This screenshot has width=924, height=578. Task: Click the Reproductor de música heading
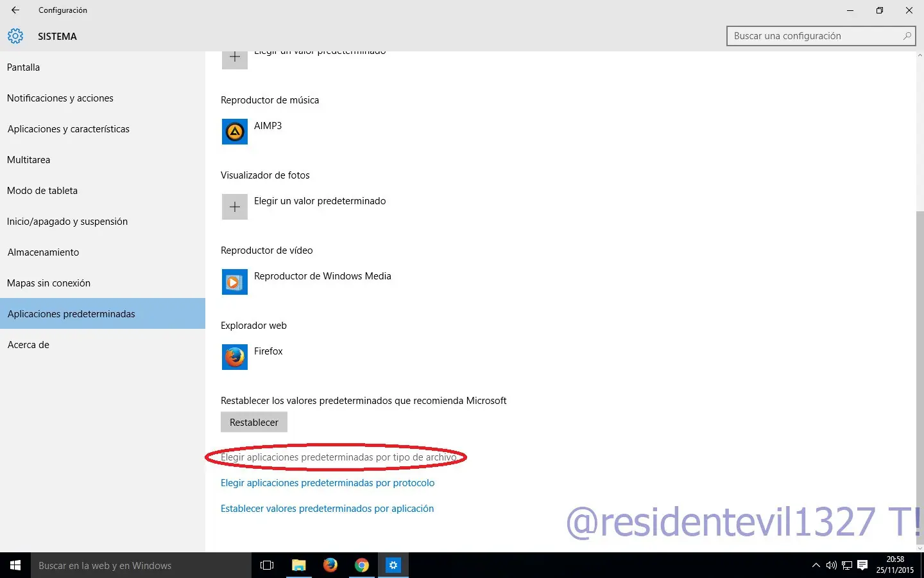pyautogui.click(x=269, y=100)
